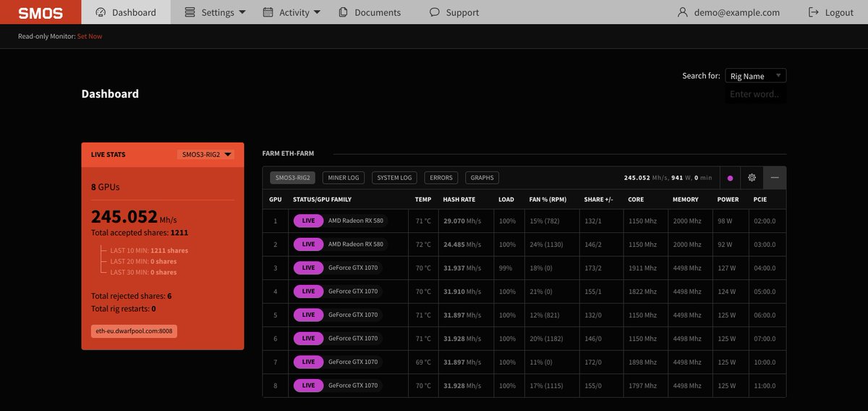Click power value 127 W
This screenshot has width=868, height=411.
pyautogui.click(x=727, y=268)
